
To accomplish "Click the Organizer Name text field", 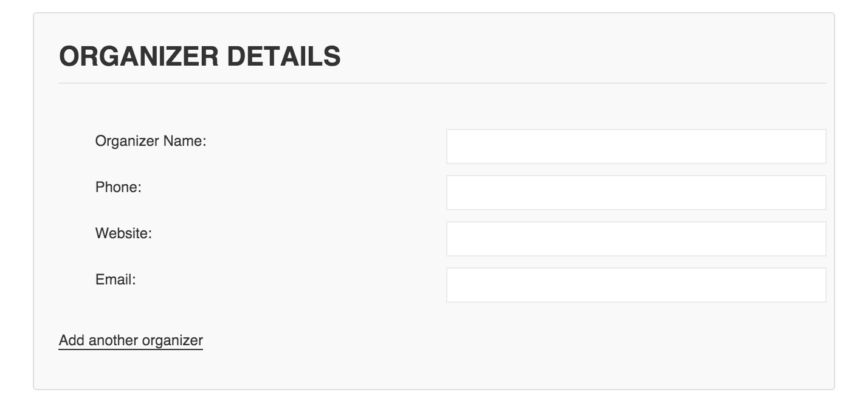I will click(x=636, y=146).
